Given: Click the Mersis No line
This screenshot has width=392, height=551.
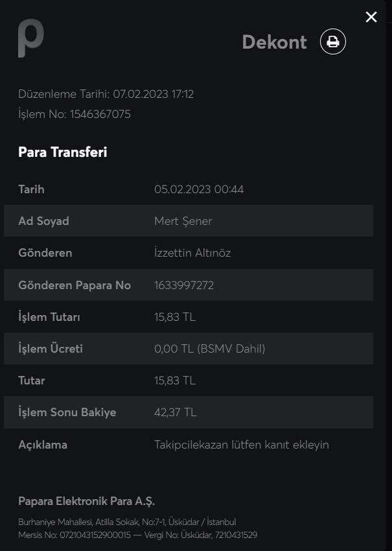Looking at the screenshot, I should pos(137,535).
